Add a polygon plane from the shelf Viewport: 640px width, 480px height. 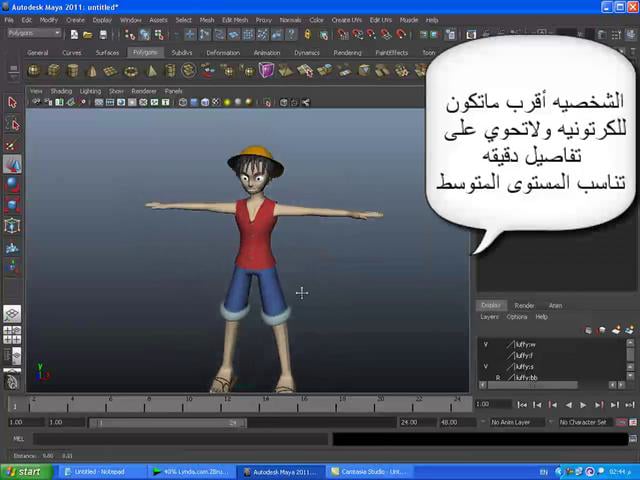pos(111,71)
